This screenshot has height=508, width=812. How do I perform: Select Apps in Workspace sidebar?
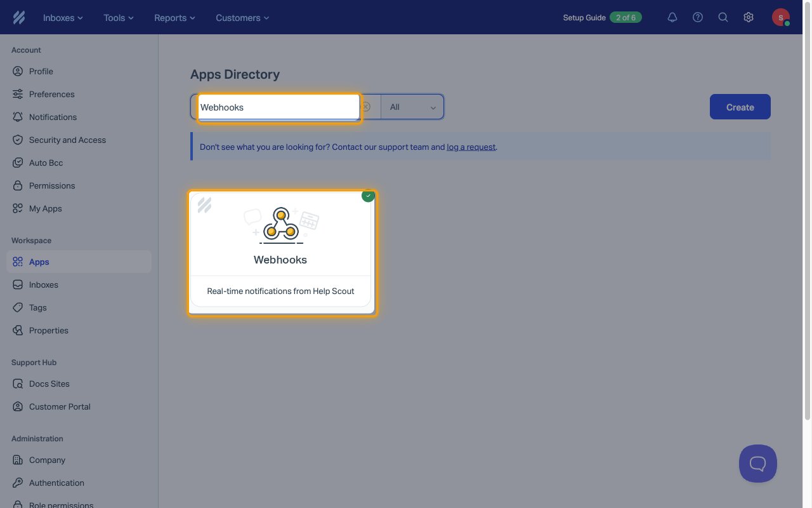click(79, 262)
